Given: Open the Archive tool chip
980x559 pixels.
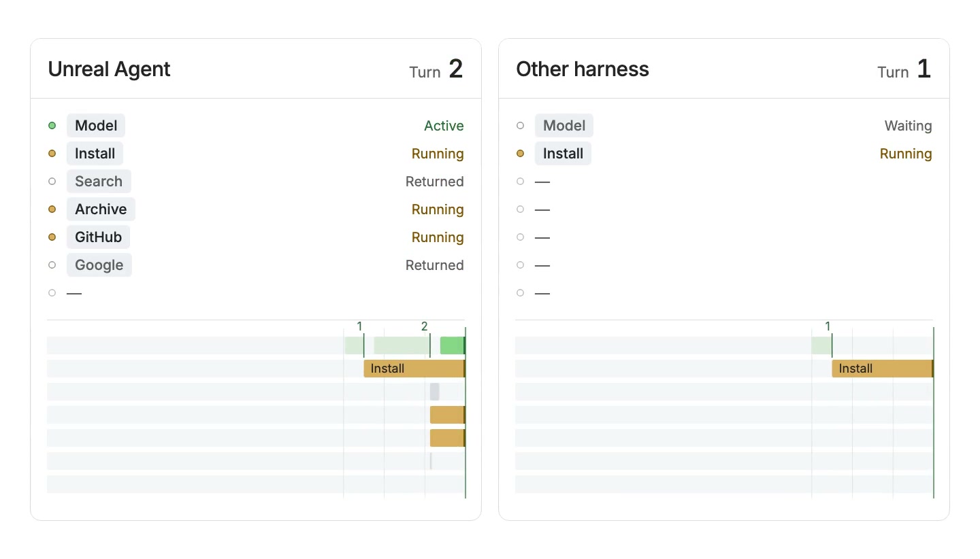Looking at the screenshot, I should tap(101, 209).
